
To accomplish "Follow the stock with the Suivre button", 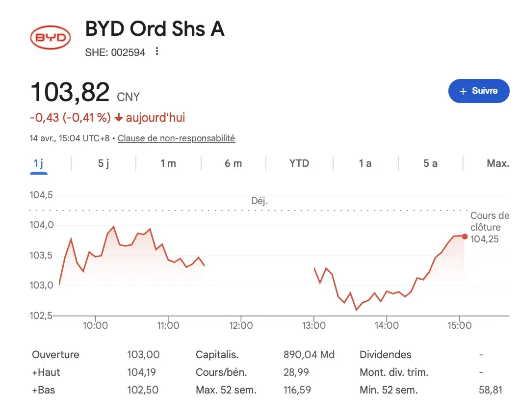I will point(479,91).
